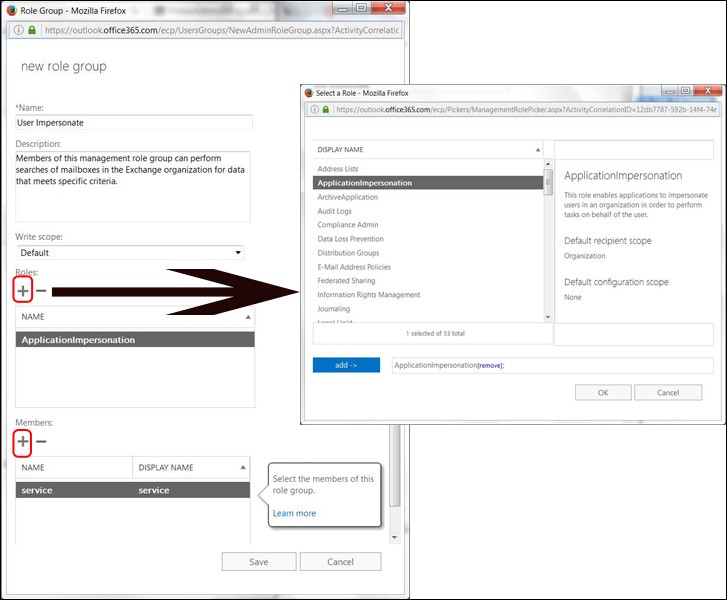Add a role with the Roles plus icon
The height and width of the screenshot is (600, 727).
[x=23, y=291]
